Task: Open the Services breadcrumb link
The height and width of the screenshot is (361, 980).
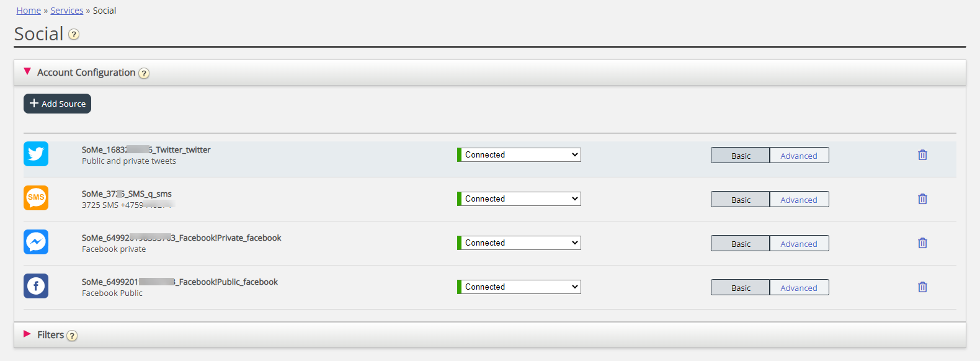Action: [x=66, y=11]
